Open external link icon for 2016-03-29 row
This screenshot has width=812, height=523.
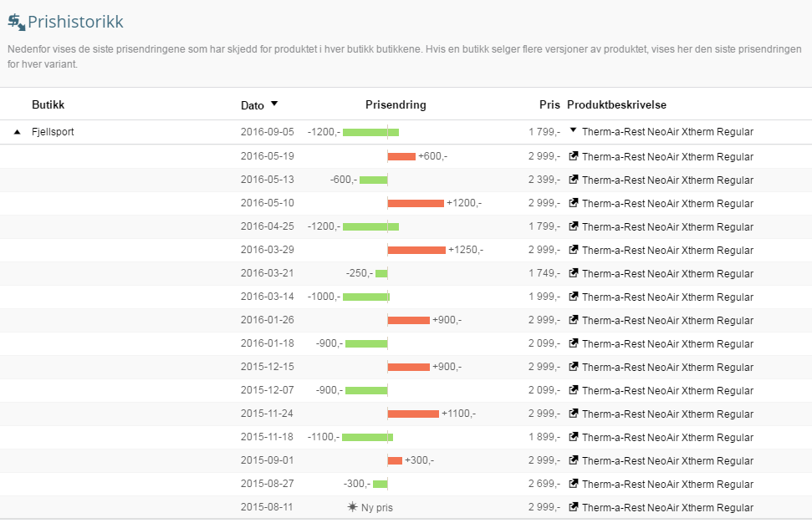coord(574,250)
